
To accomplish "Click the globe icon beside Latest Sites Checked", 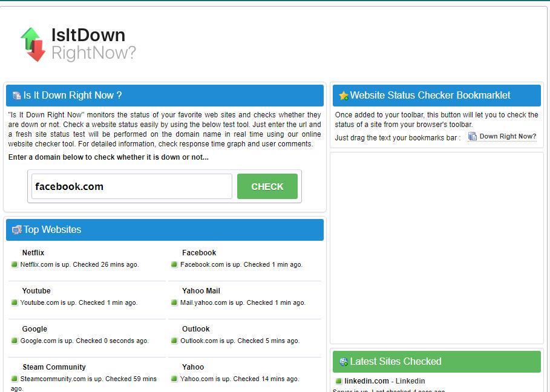I will coord(344,362).
